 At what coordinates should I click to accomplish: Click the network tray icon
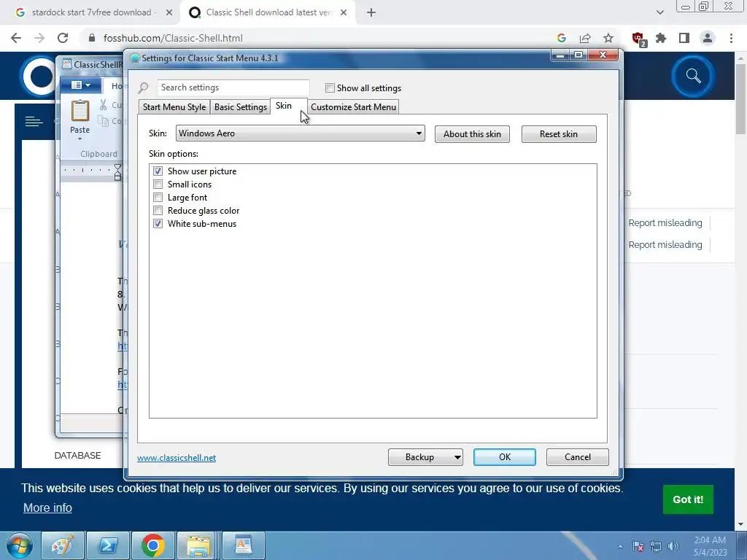656,547
